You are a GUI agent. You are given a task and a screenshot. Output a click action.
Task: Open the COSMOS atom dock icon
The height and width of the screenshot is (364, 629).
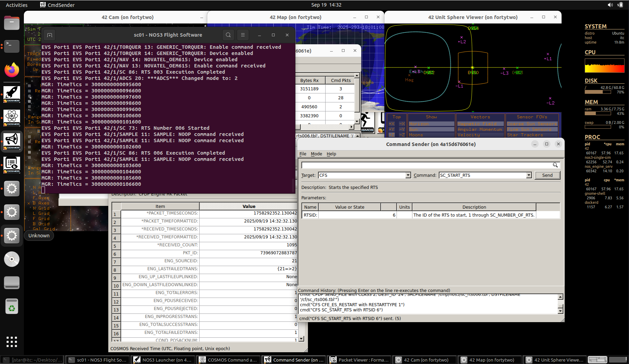coord(12,118)
